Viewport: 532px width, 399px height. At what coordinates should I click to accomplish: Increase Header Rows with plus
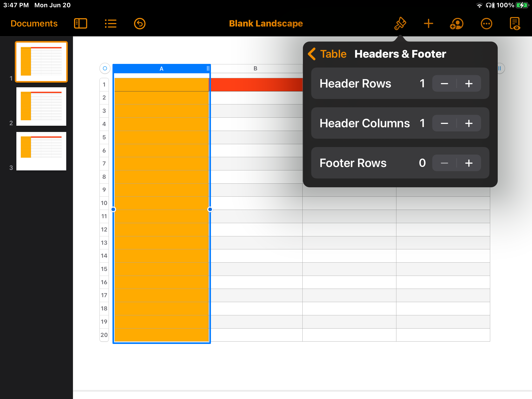coord(469,84)
